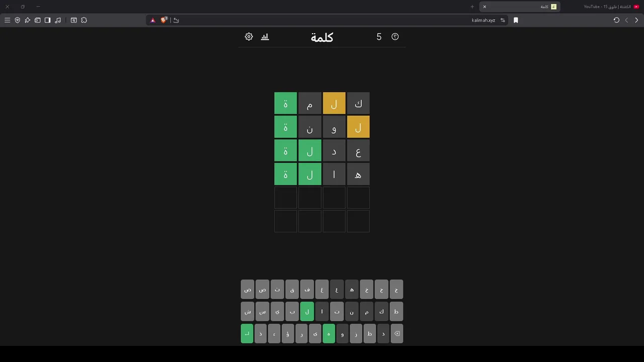This screenshot has width=644, height=362.
Task: Open the tab search icon
Action: pos(73,20)
